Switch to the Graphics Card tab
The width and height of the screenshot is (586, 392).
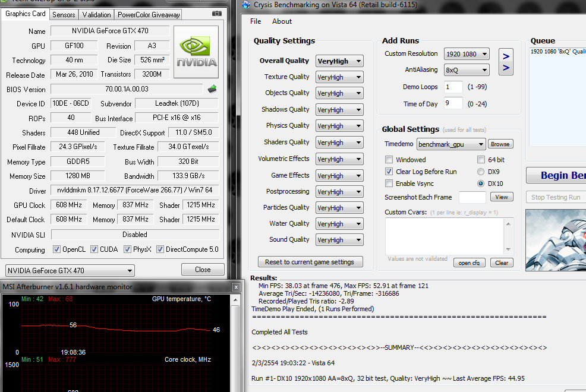[x=25, y=14]
